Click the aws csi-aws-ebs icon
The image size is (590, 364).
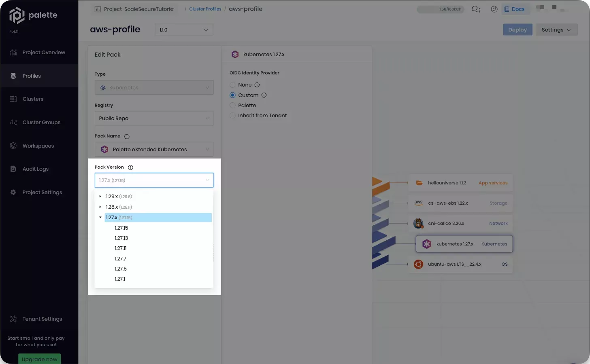(x=418, y=203)
